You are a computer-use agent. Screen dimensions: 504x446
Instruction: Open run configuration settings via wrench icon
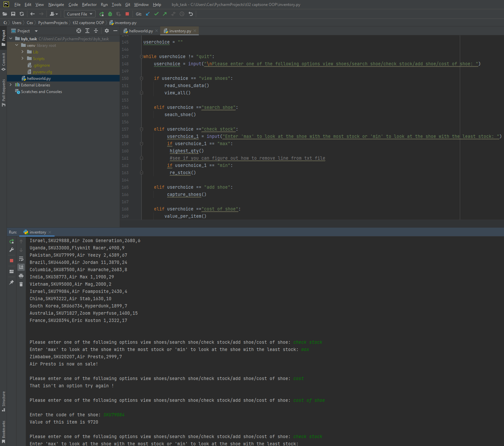tap(11, 250)
